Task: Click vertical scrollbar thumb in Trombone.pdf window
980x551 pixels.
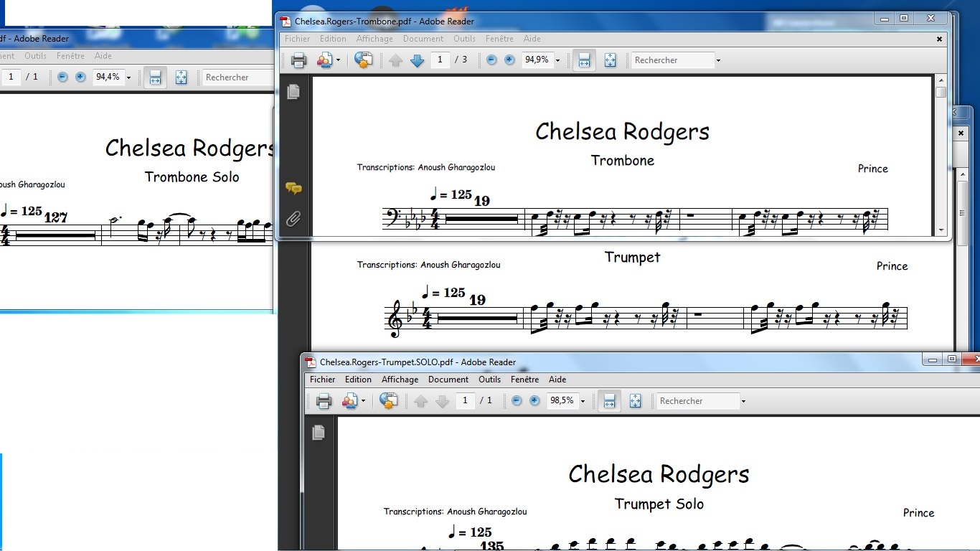Action: pos(941,93)
